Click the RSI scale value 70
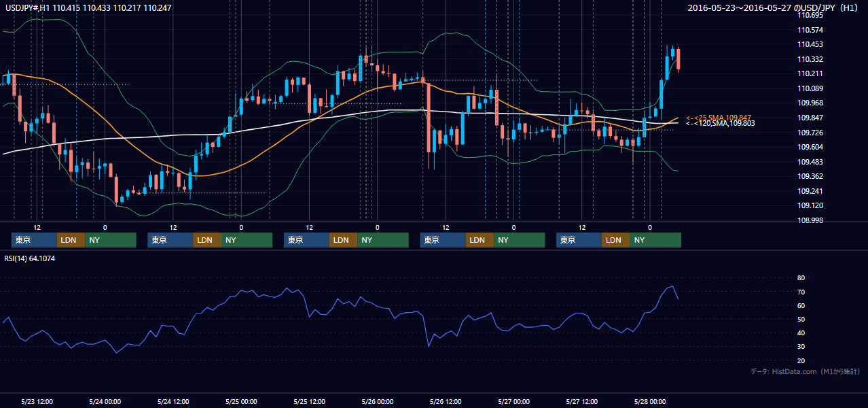This screenshot has width=868, height=408. (801, 292)
